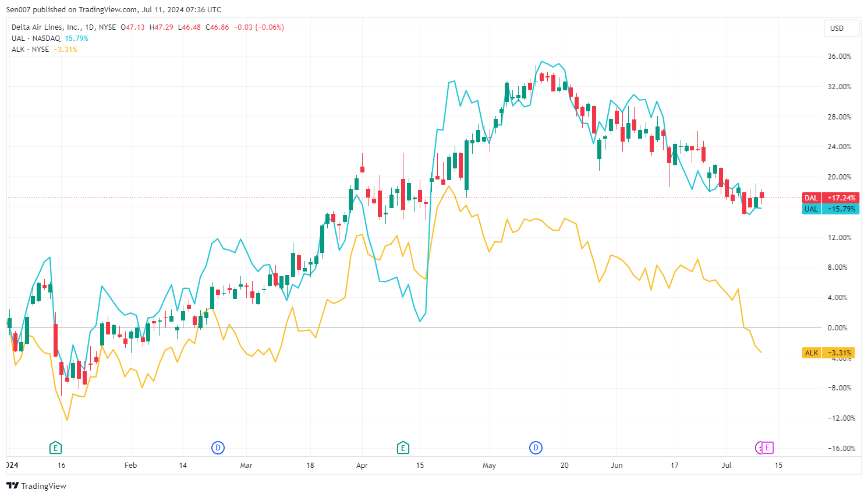Screen dimensions: 868x497
Task: Click the dividend D marker after May
Action: 536,447
